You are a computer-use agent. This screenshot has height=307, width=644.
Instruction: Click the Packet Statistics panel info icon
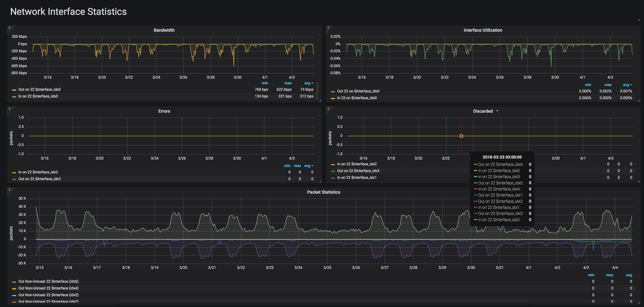coord(9,189)
